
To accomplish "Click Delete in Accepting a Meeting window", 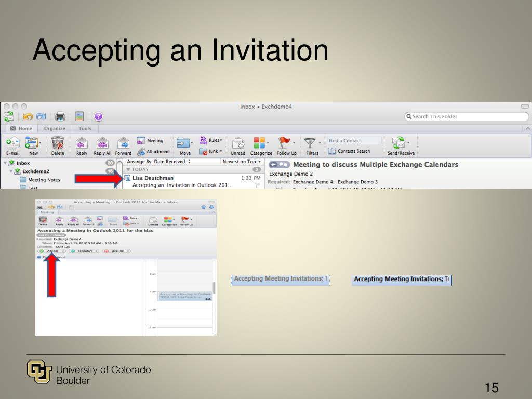I will click(x=43, y=221).
